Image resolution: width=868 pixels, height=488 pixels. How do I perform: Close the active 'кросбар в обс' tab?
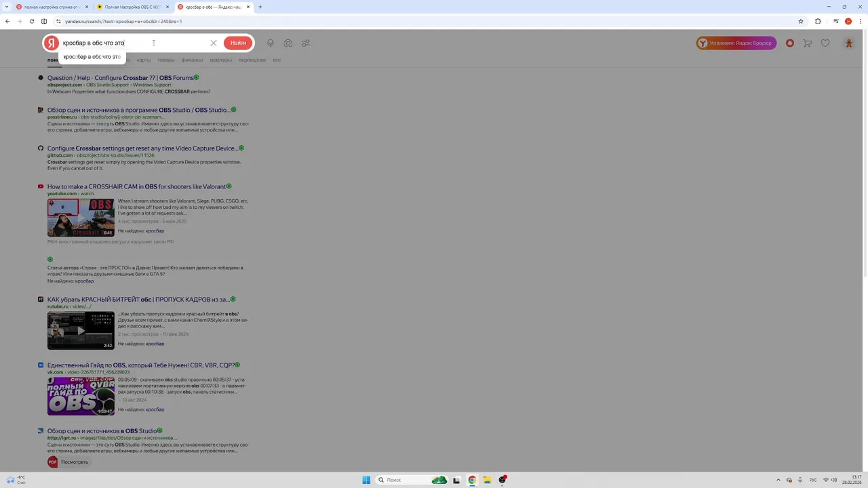pos(249,7)
